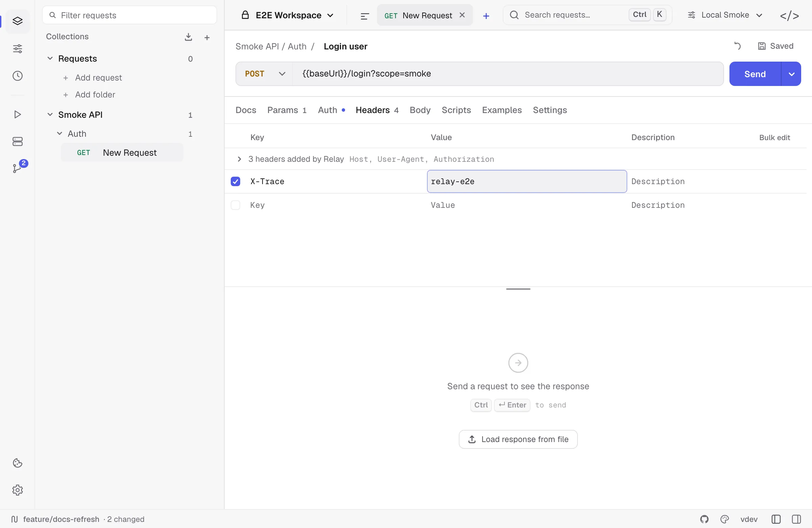Switch to the Body tab
This screenshot has width=812, height=528.
pos(420,110)
